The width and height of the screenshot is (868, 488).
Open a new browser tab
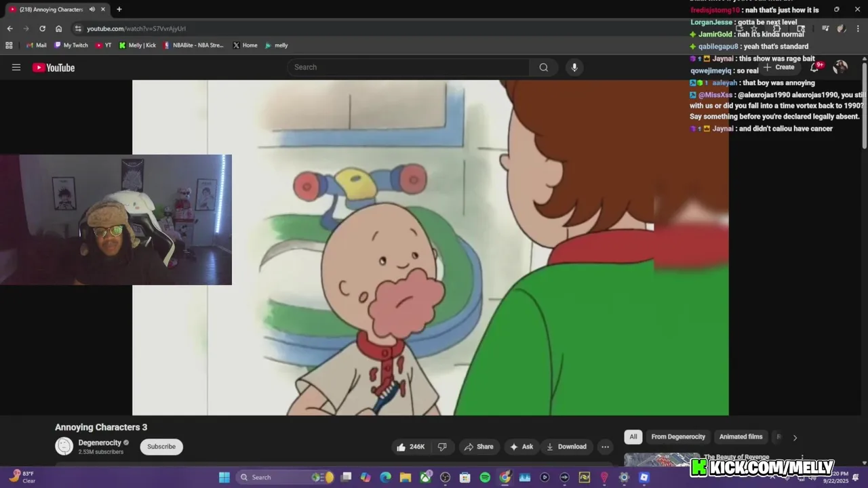tap(119, 9)
